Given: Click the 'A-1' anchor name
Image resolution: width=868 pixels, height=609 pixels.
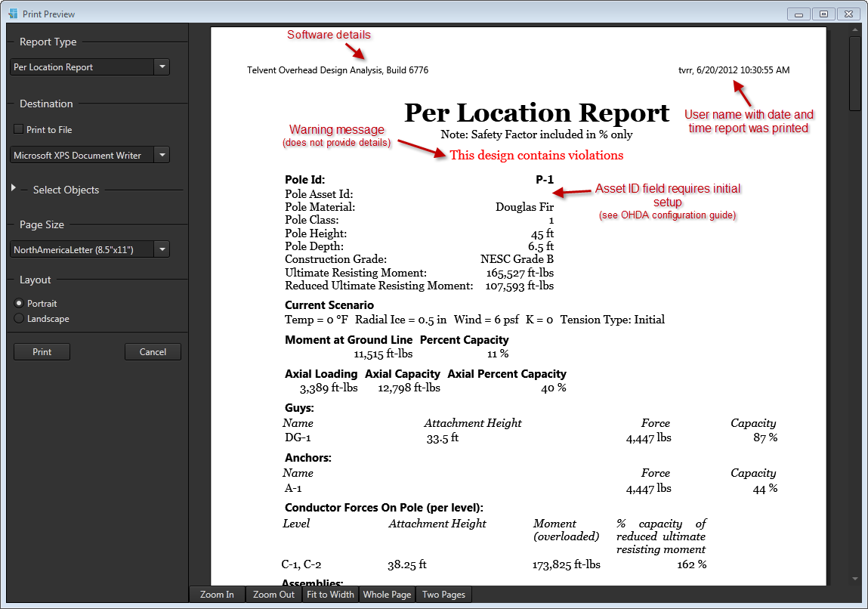Looking at the screenshot, I should click(x=293, y=488).
